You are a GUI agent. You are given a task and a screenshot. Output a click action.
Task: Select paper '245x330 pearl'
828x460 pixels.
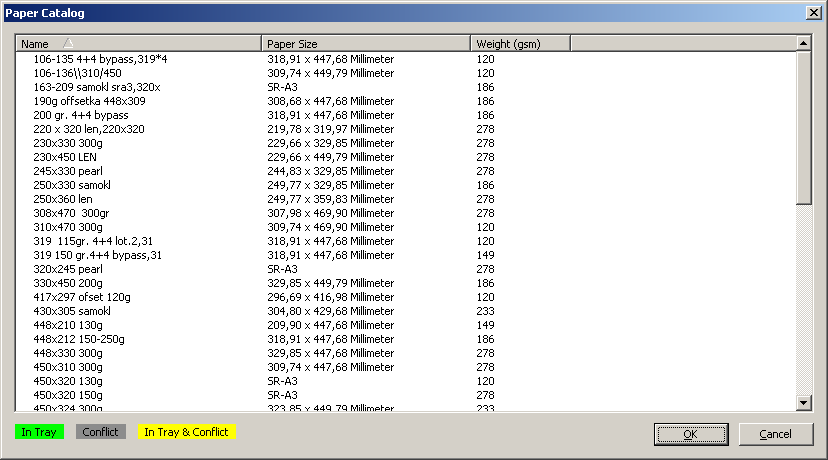68,171
